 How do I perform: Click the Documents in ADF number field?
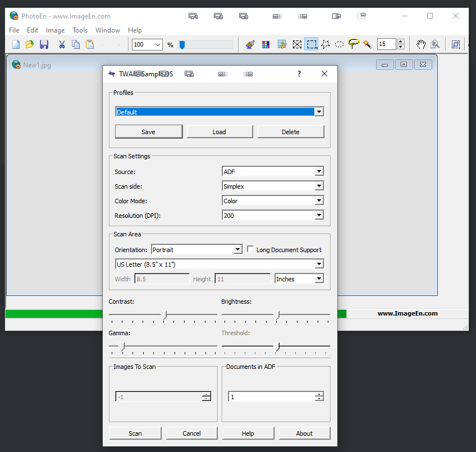pos(272,397)
